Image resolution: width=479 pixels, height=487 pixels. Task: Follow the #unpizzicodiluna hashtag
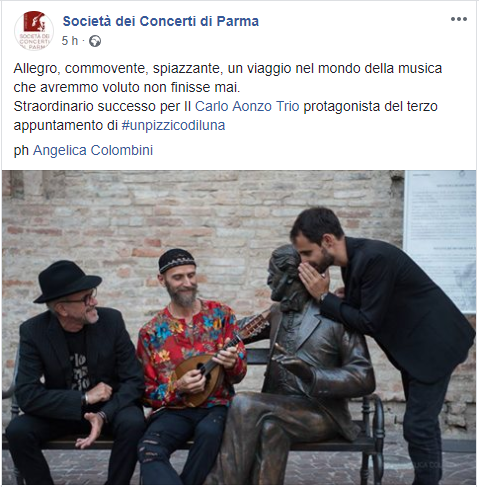coord(173,125)
